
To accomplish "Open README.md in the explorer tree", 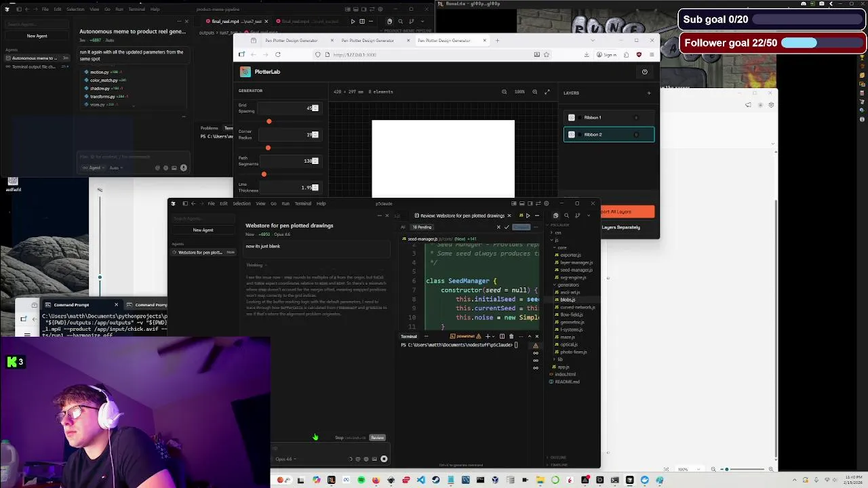I will pyautogui.click(x=567, y=382).
